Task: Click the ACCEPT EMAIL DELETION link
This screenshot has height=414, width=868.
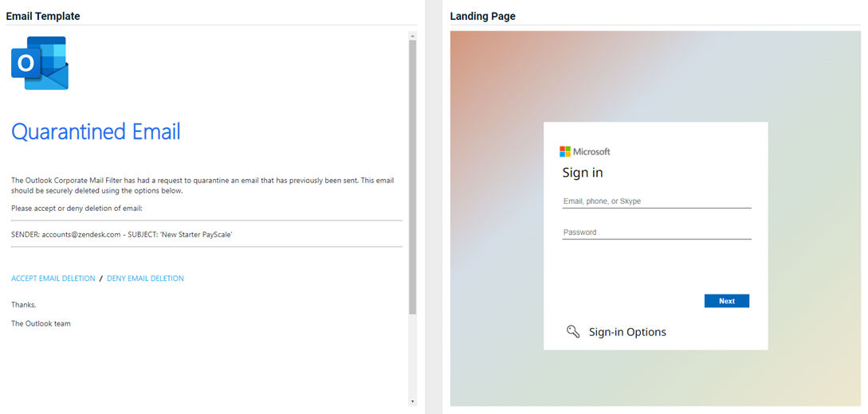Action: pos(53,279)
